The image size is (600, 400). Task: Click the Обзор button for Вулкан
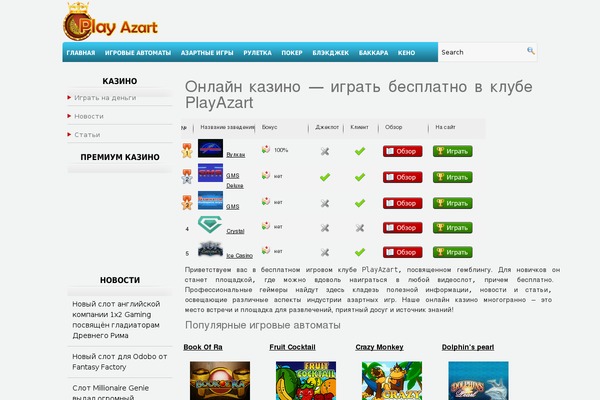[x=403, y=151]
